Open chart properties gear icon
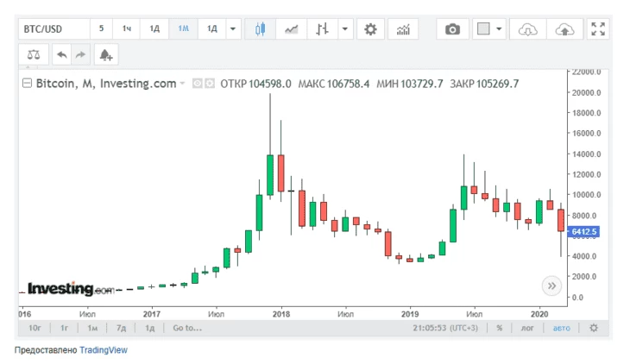630x364 pixels. [371, 29]
